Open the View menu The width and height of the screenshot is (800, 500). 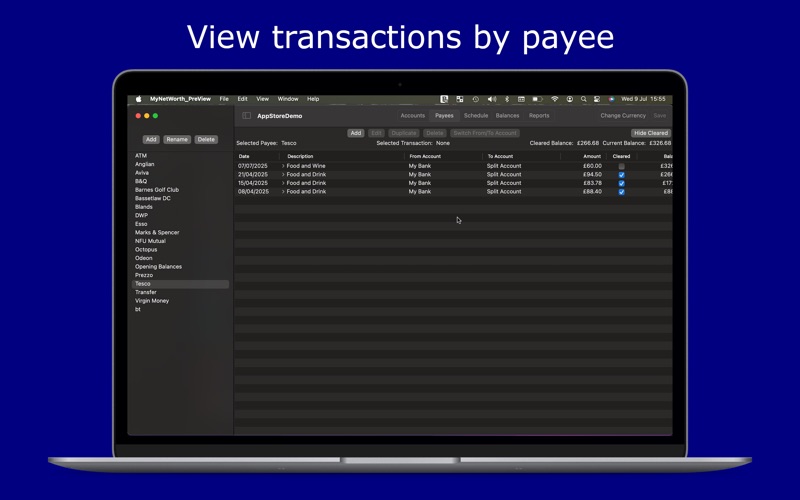coord(262,99)
